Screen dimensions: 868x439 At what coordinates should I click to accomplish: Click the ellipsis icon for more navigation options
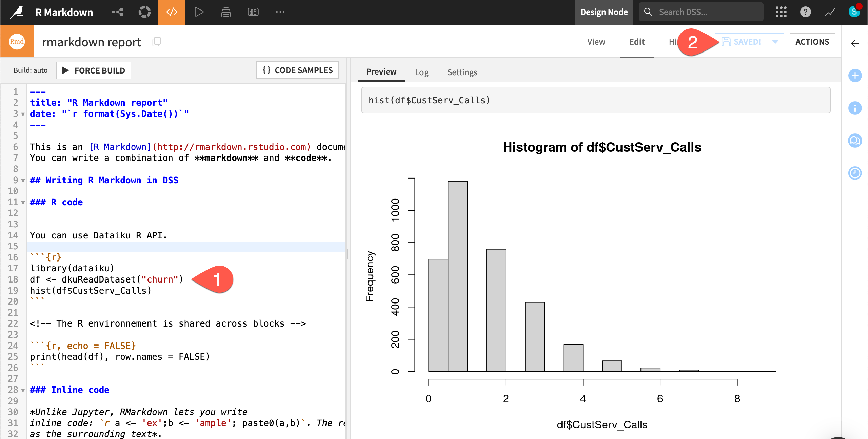(280, 12)
